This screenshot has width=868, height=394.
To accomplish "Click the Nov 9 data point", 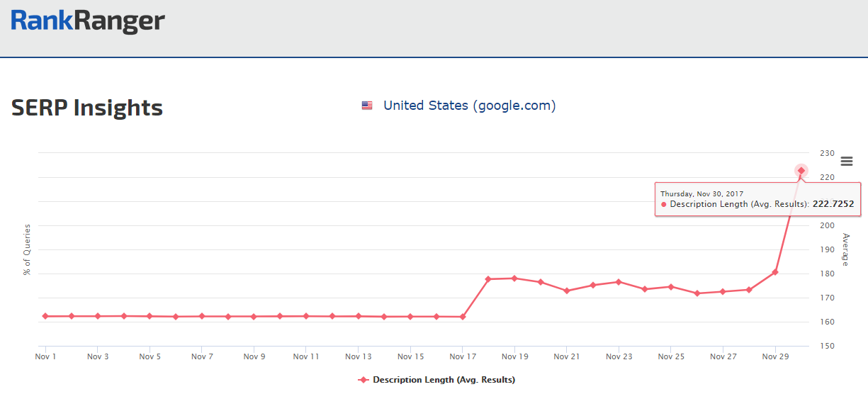I will 254,317.
